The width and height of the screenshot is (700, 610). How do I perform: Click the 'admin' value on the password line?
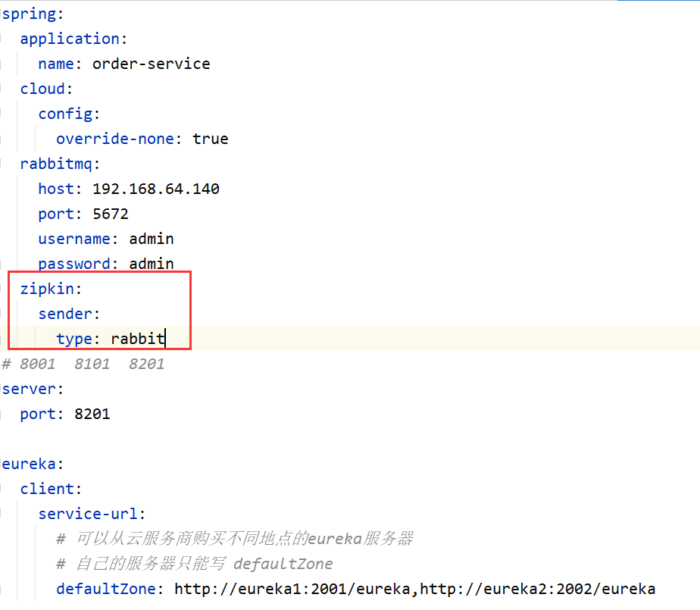[152, 264]
